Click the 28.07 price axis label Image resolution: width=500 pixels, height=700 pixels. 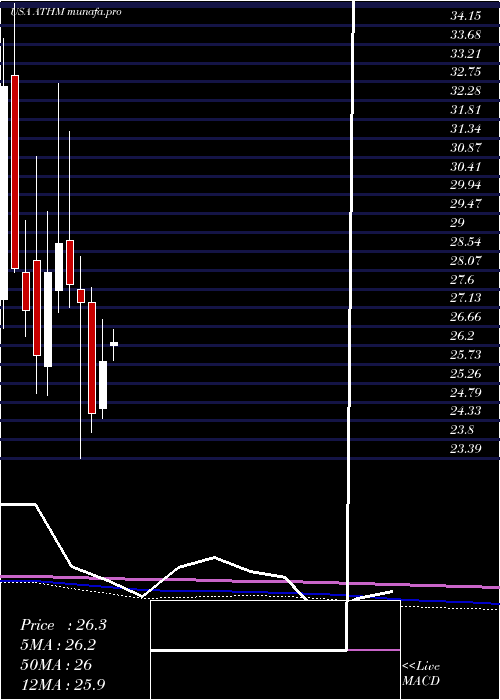coord(466,261)
